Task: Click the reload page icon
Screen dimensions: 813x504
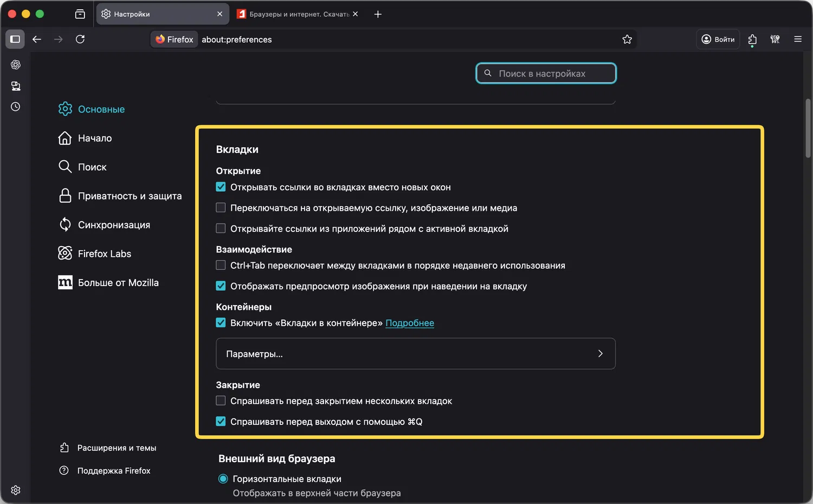Action: [80, 39]
